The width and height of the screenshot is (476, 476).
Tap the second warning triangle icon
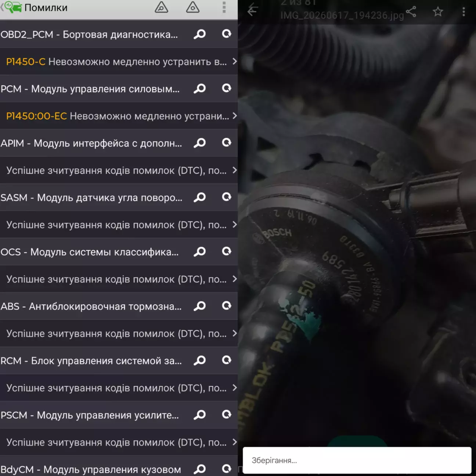pyautogui.click(x=192, y=7)
